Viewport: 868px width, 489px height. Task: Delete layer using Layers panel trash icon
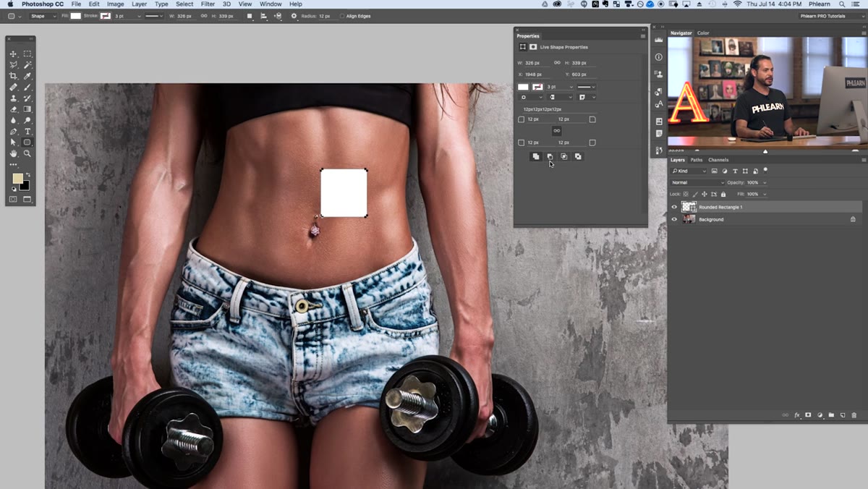coord(854,415)
